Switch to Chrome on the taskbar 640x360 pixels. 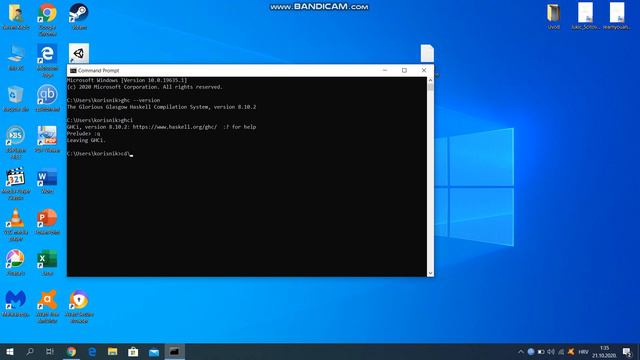[71, 351]
